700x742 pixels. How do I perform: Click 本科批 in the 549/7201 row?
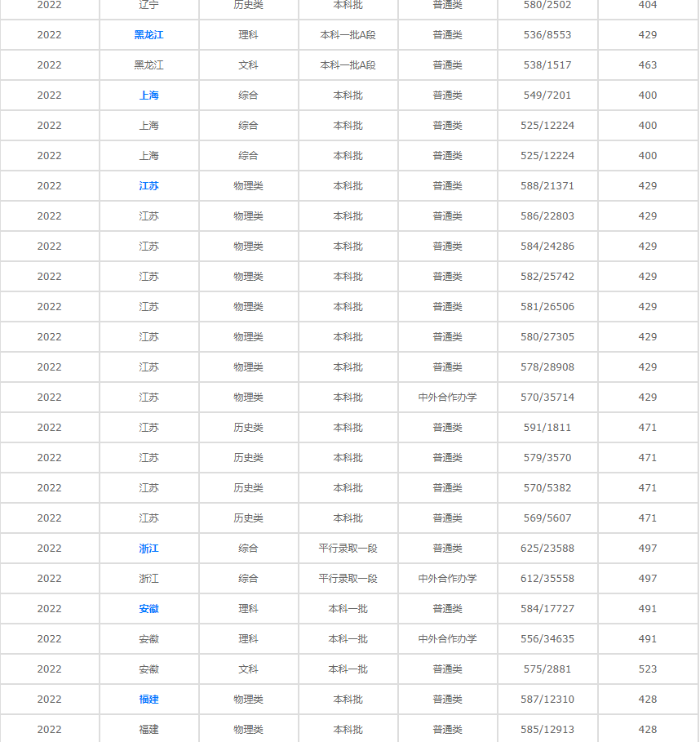tap(348, 96)
